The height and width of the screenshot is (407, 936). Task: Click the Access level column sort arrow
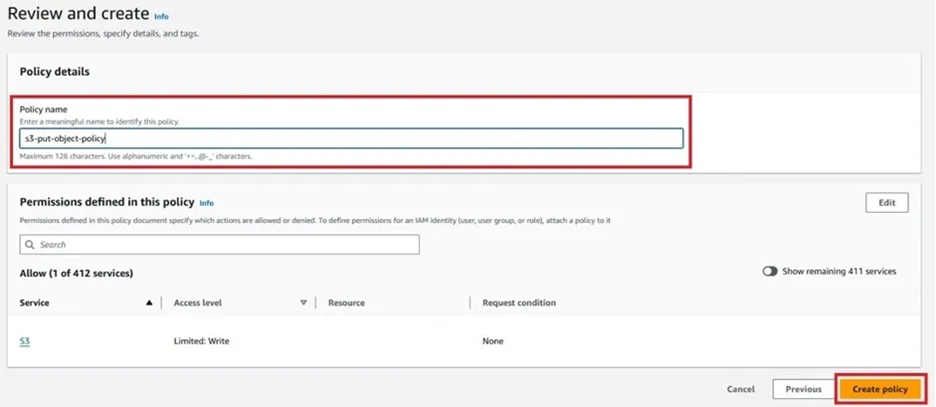point(303,302)
